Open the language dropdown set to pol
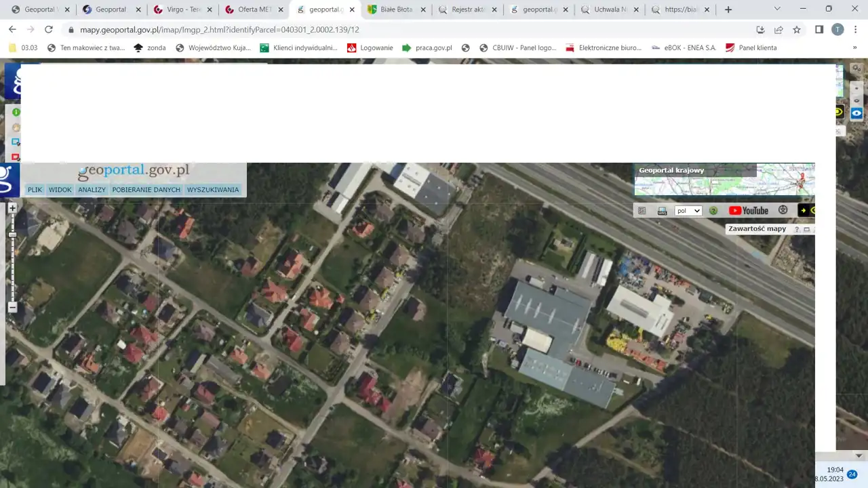Viewport: 868px width, 488px height. (x=688, y=211)
